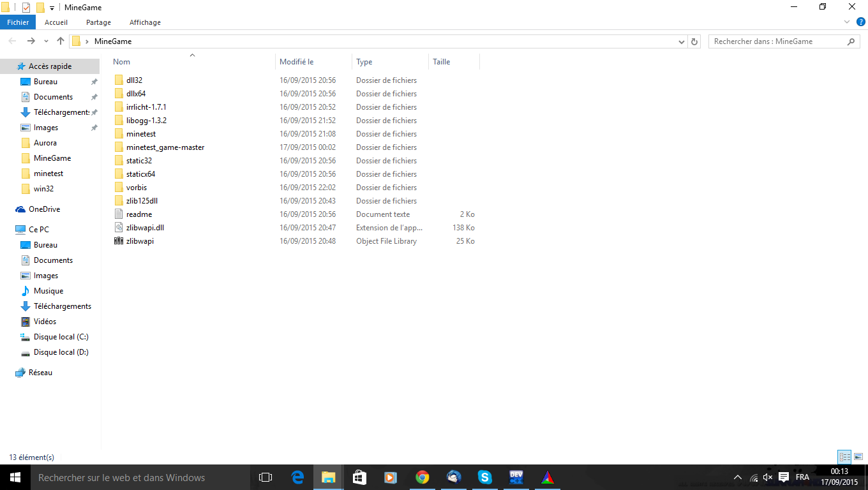Click the search box for MineGame
The width and height of the screenshot is (868, 490).
tap(779, 41)
